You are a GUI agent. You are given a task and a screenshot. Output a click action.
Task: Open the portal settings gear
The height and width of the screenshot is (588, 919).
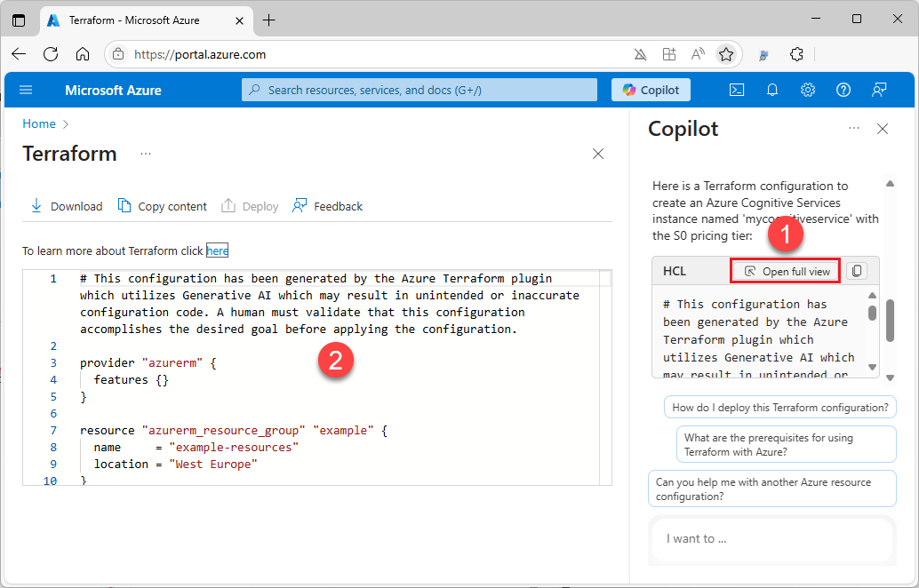point(808,90)
